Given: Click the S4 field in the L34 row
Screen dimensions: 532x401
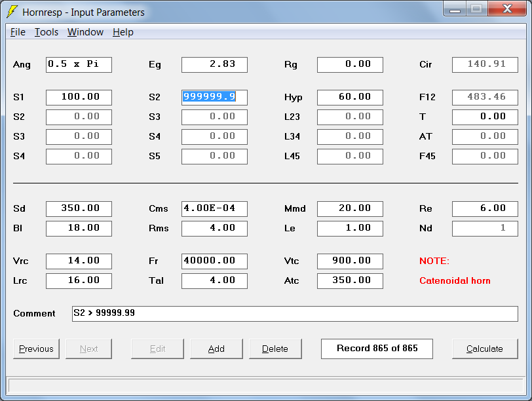Looking at the screenshot, I should point(214,137).
